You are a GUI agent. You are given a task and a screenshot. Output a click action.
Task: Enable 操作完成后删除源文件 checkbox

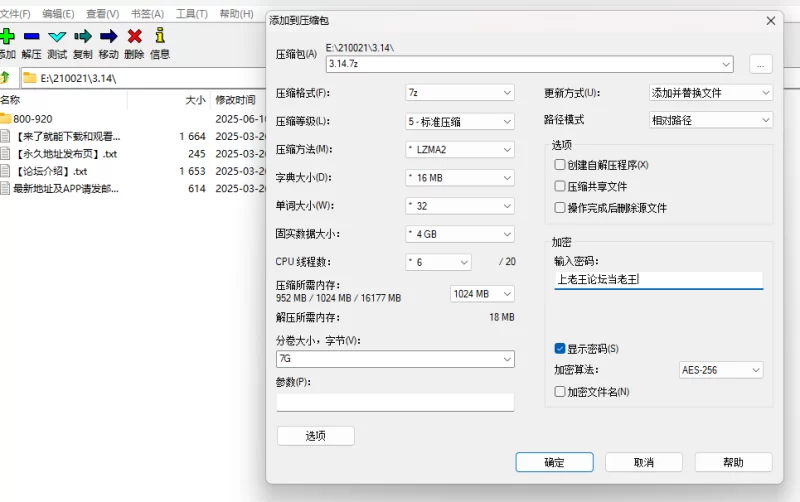(x=560, y=208)
